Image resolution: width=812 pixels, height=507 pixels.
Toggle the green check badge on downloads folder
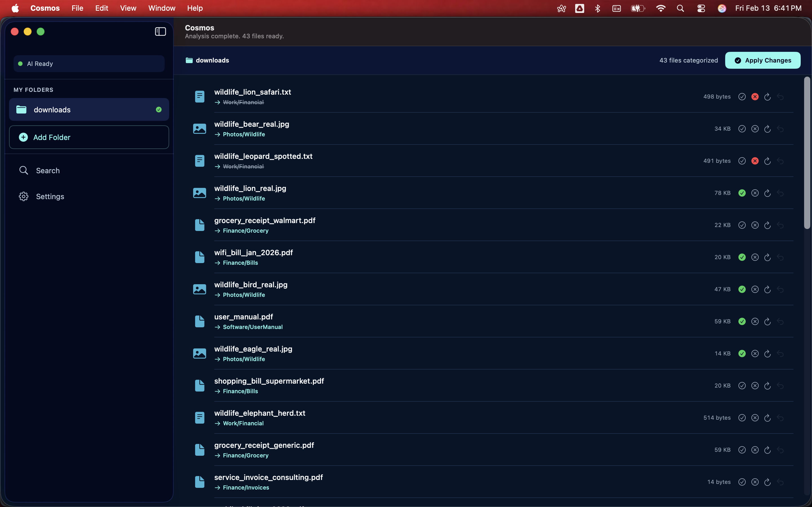[159, 109]
